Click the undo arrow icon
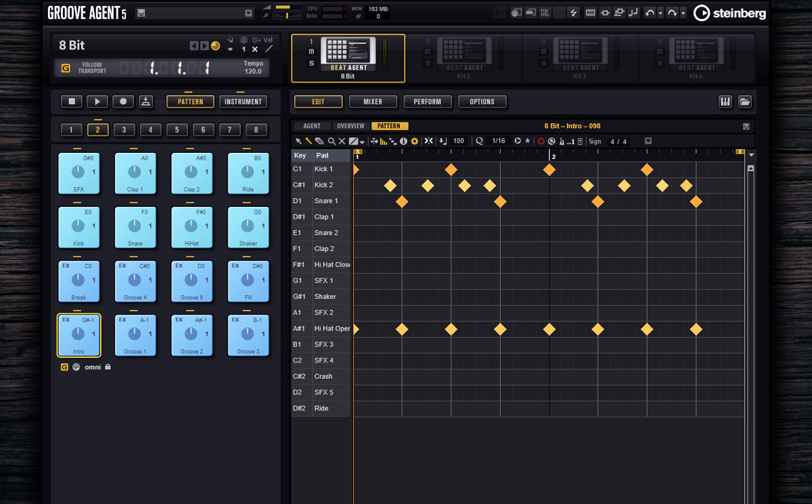Image resolution: width=812 pixels, height=504 pixels. pos(650,12)
